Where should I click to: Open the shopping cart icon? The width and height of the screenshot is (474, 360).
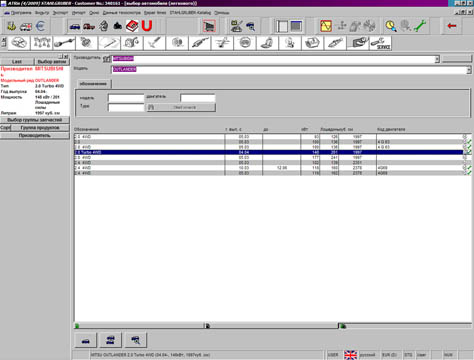[x=209, y=26]
